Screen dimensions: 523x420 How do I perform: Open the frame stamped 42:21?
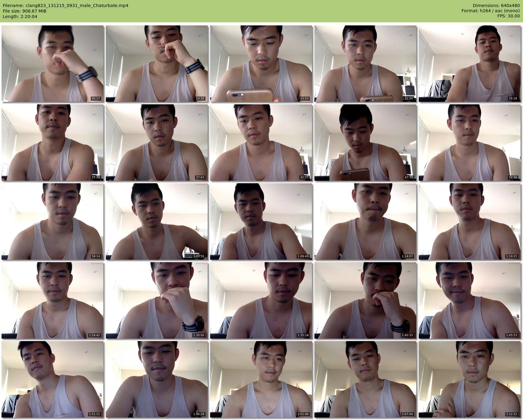261,143
